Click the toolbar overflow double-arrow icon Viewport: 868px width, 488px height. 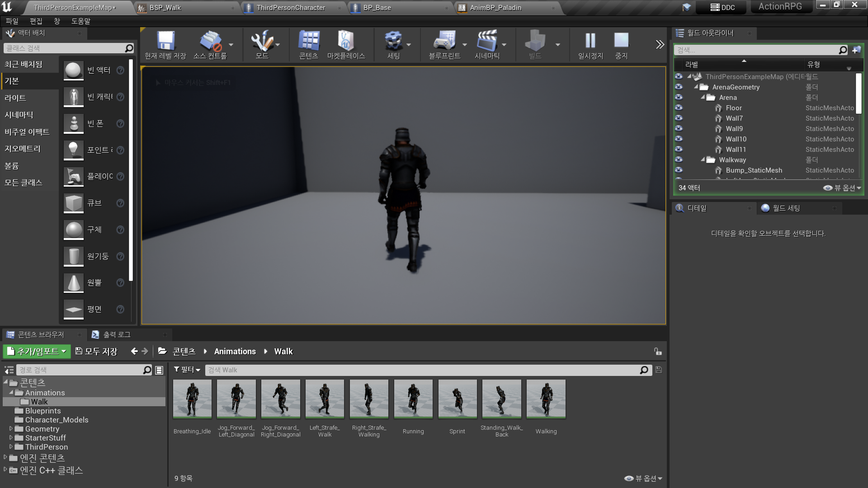660,44
